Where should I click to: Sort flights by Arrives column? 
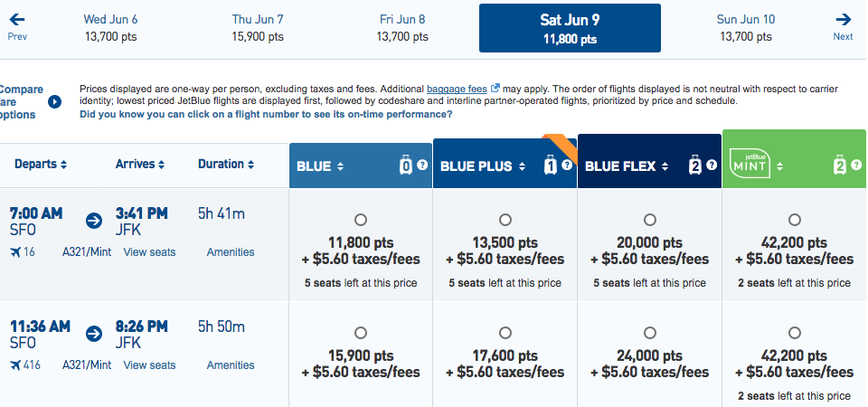tap(140, 165)
